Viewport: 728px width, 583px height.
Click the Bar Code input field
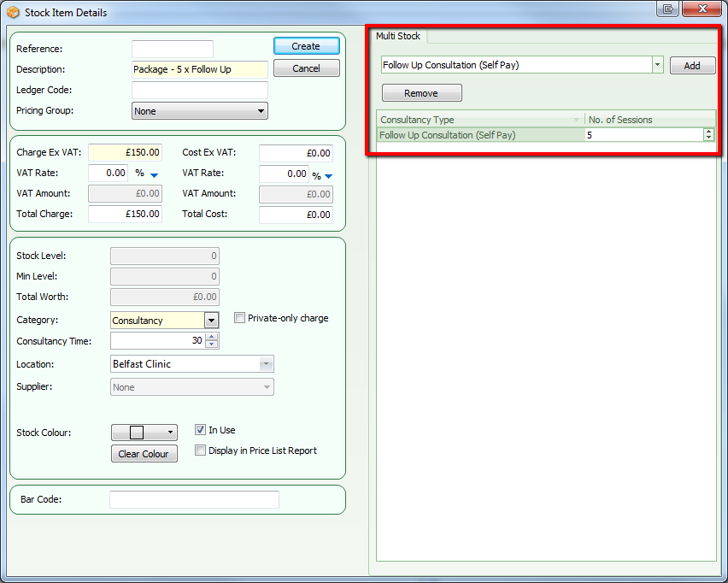click(194, 499)
